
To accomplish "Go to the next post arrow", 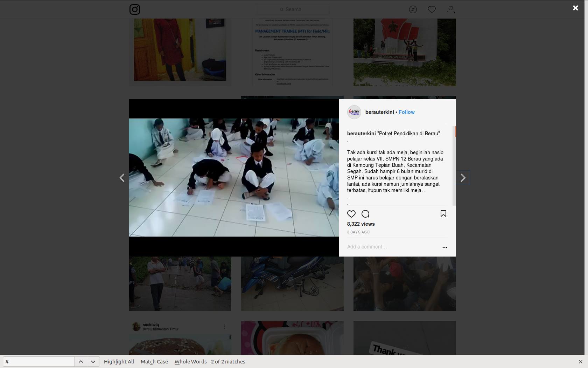I will click(x=463, y=178).
